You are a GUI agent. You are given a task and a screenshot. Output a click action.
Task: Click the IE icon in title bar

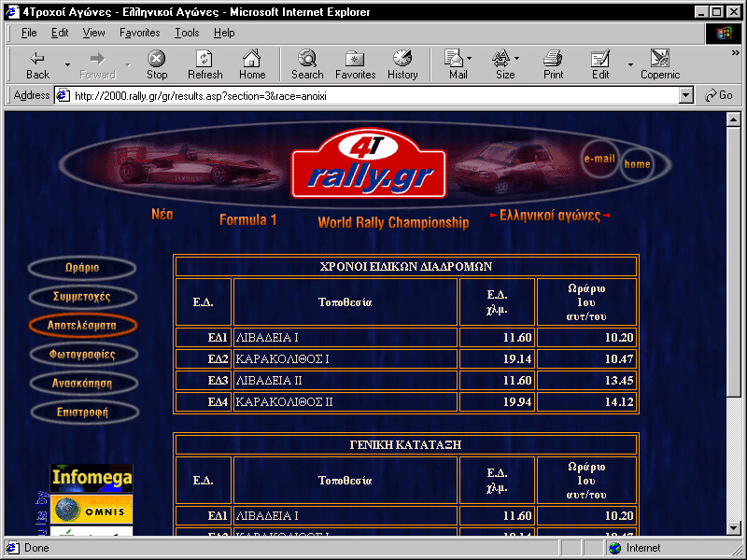pos(12,11)
